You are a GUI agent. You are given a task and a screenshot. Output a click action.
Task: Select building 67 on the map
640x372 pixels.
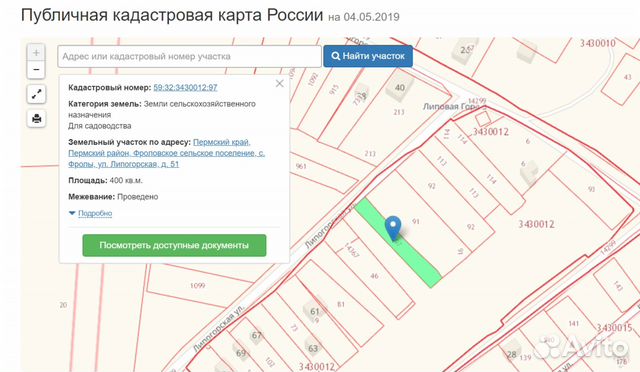[x=256, y=336]
